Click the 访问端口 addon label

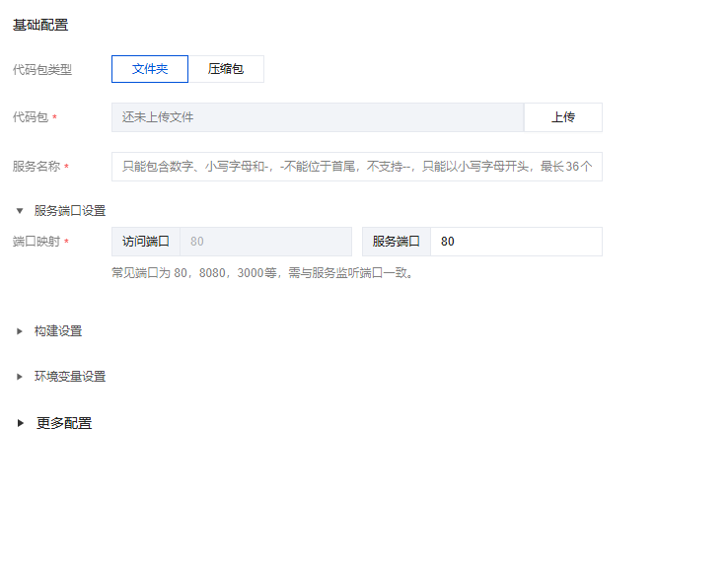[146, 242]
